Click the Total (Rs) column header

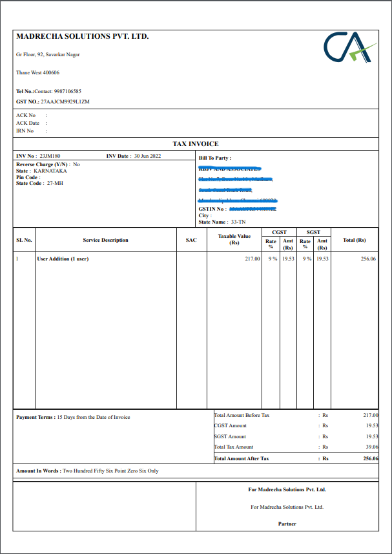coord(355,240)
